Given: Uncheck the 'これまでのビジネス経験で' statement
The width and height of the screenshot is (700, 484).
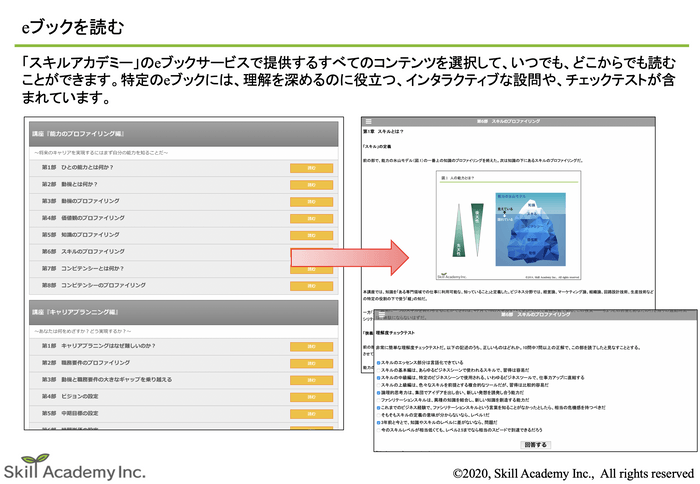Looking at the screenshot, I should [x=379, y=408].
